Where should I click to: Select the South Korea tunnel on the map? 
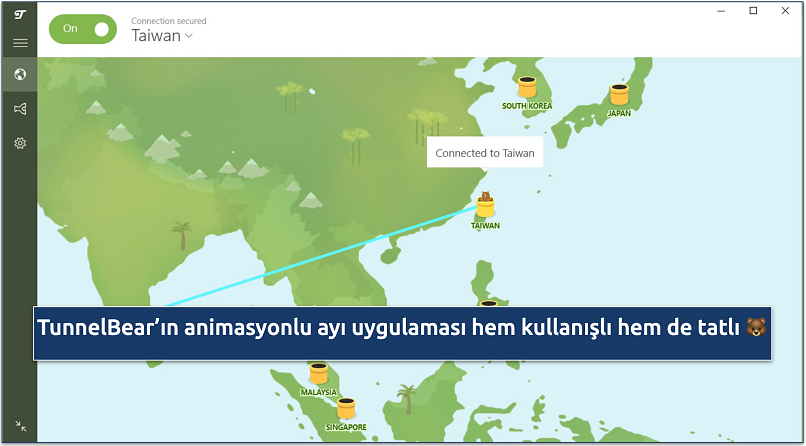(527, 87)
